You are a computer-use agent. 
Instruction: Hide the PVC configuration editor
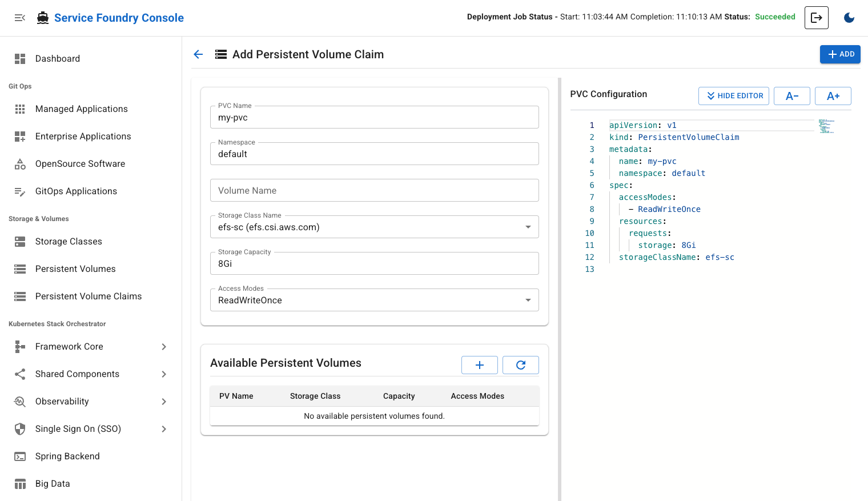point(733,95)
